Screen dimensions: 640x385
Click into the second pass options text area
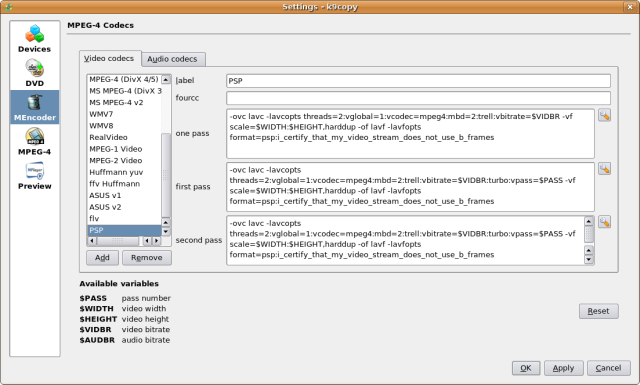406,240
